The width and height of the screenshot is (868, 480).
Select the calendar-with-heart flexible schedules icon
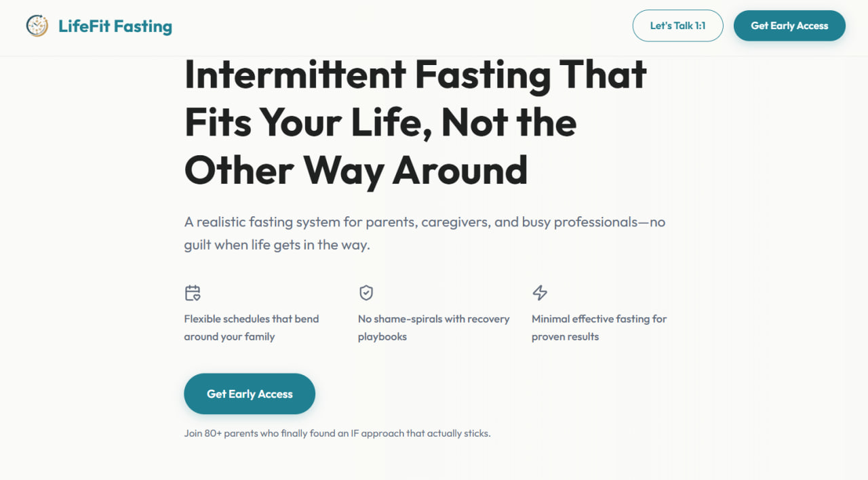(x=193, y=292)
